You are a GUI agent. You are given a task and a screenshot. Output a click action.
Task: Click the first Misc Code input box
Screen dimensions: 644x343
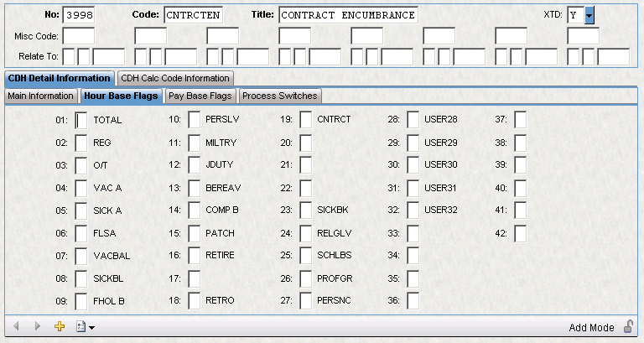pos(79,36)
